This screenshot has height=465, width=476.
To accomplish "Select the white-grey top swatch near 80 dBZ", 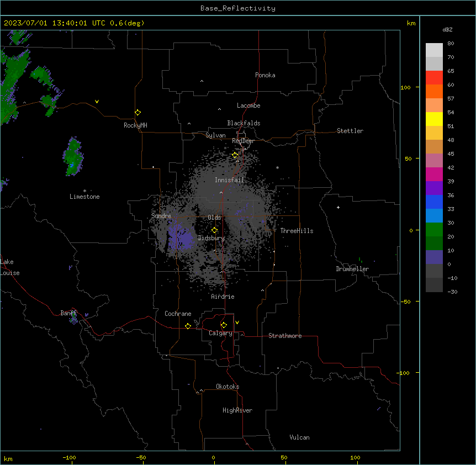I will 434,50.
